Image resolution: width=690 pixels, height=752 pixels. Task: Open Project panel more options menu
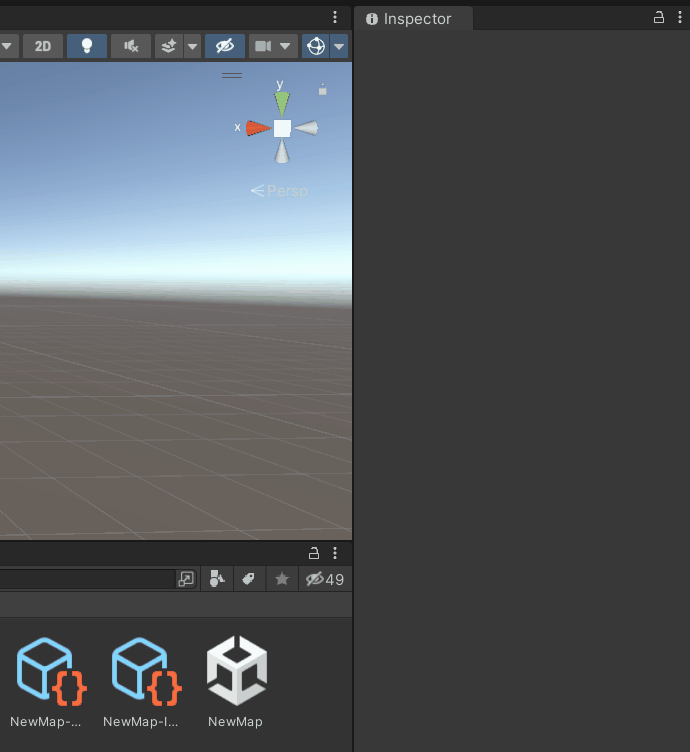pyautogui.click(x=335, y=553)
